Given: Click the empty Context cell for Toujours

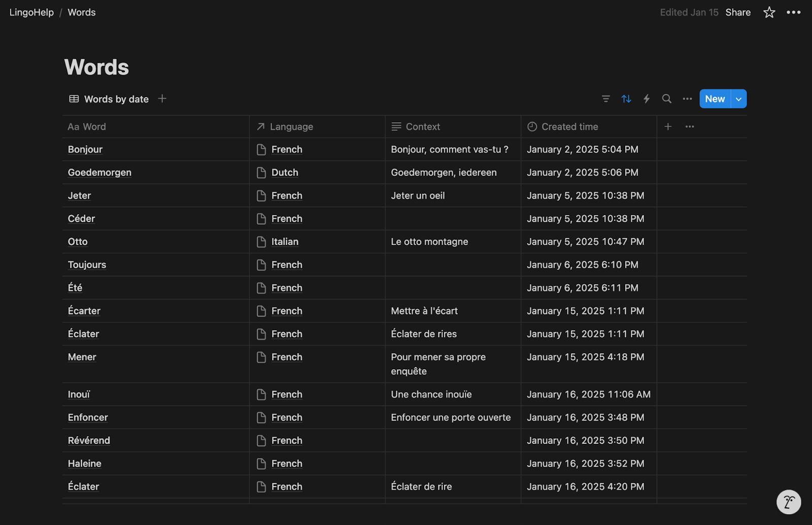Looking at the screenshot, I should click(453, 265).
